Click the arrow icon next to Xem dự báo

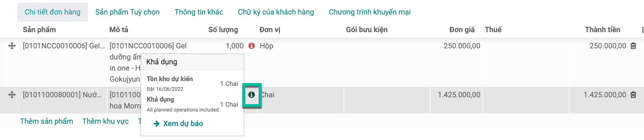[x=156, y=123]
